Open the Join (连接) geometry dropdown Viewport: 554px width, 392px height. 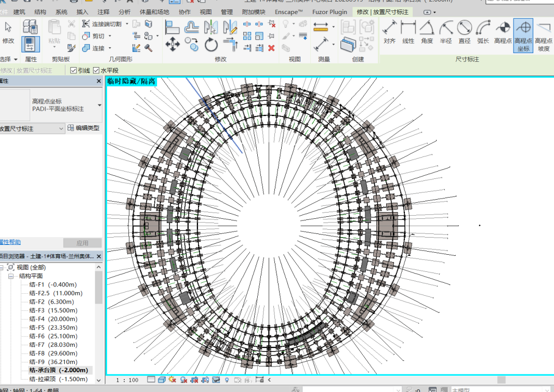click(110, 48)
